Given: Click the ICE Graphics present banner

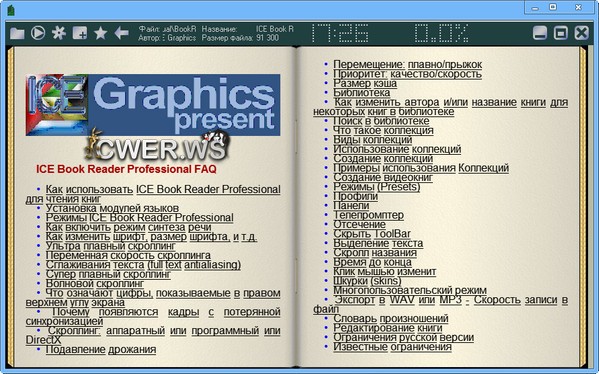Looking at the screenshot, I should click(x=153, y=105).
